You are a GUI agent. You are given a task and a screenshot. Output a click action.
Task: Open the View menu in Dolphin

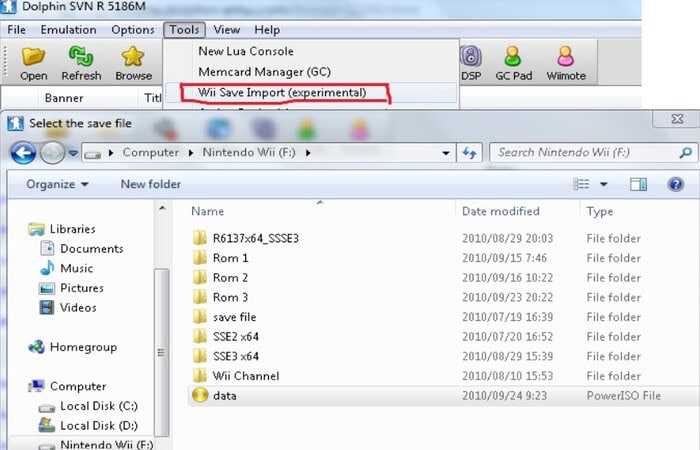click(227, 30)
